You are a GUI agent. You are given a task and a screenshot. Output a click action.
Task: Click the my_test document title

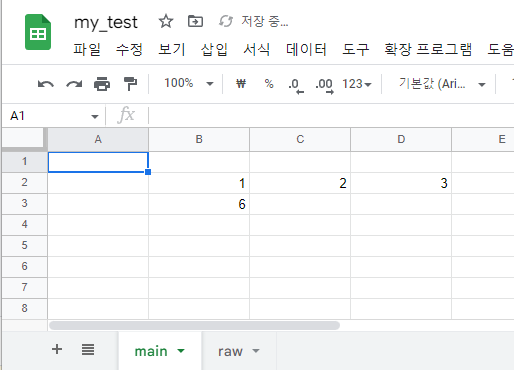pos(106,22)
